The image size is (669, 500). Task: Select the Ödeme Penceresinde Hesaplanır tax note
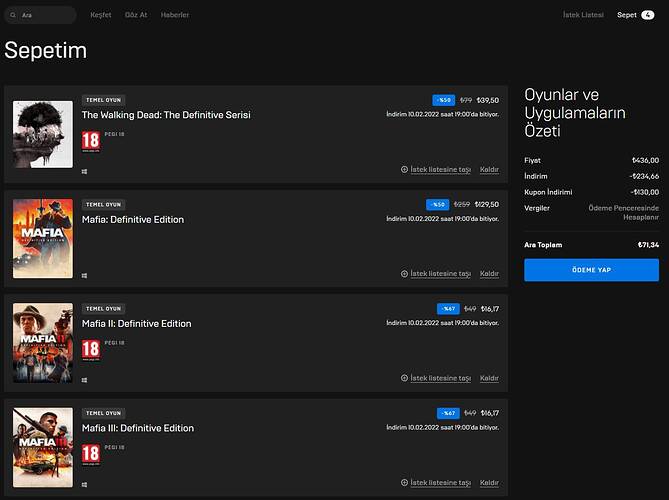pos(623,212)
